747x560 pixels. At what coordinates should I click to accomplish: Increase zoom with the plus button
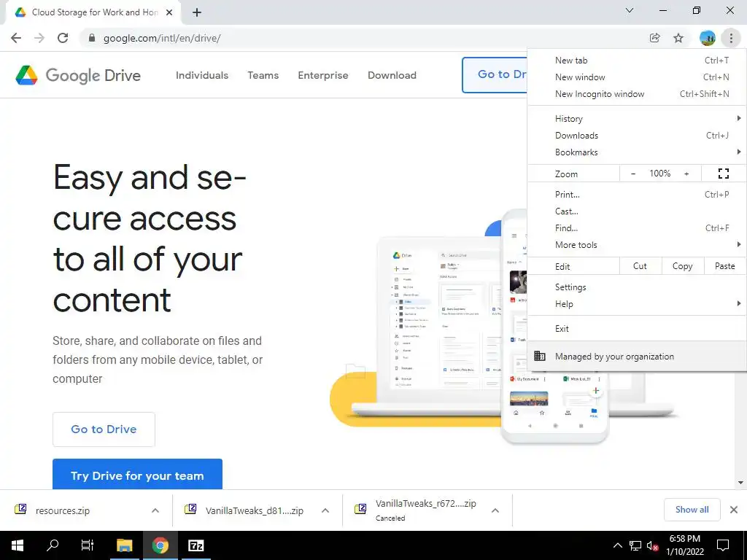click(686, 174)
